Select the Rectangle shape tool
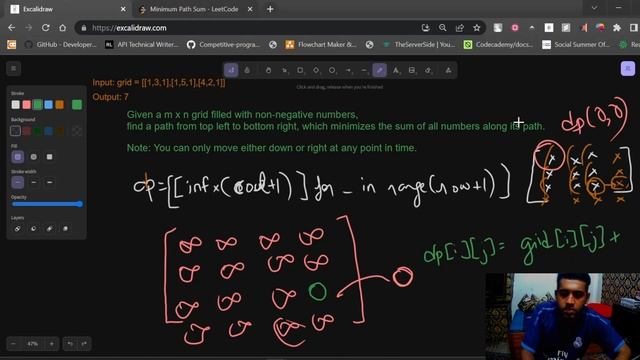Image resolution: width=640 pixels, height=360 pixels. [300, 70]
